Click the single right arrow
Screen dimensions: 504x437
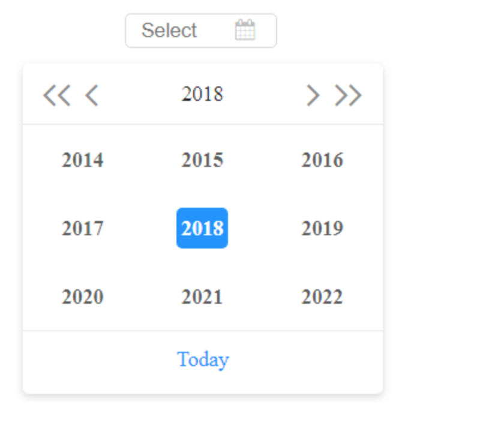(313, 95)
